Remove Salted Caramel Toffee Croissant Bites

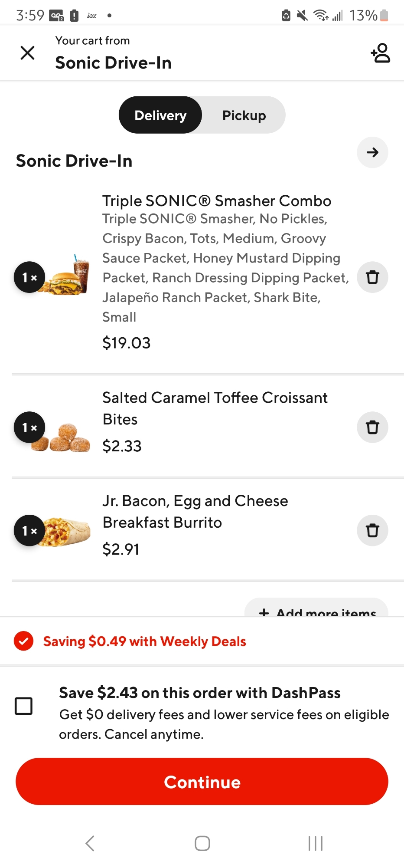(x=372, y=427)
